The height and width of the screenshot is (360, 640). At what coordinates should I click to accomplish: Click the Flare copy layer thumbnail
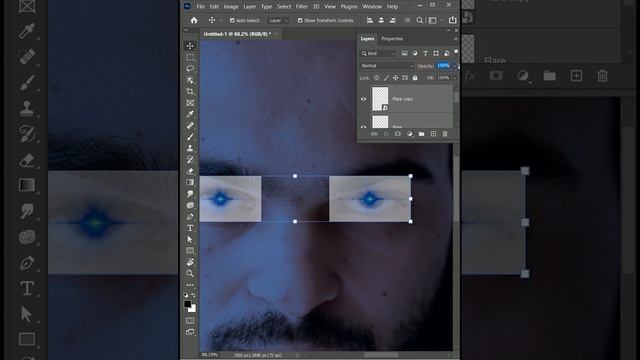(x=380, y=99)
